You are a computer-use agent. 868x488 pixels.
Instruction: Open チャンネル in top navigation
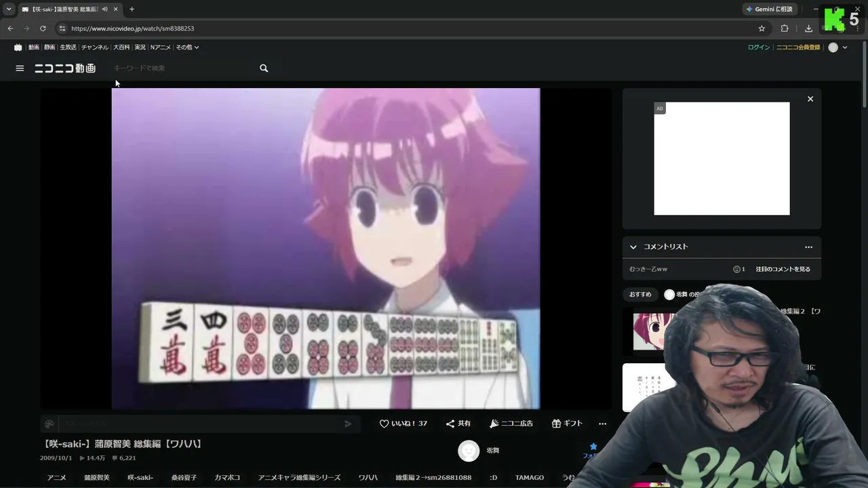pyautogui.click(x=94, y=47)
